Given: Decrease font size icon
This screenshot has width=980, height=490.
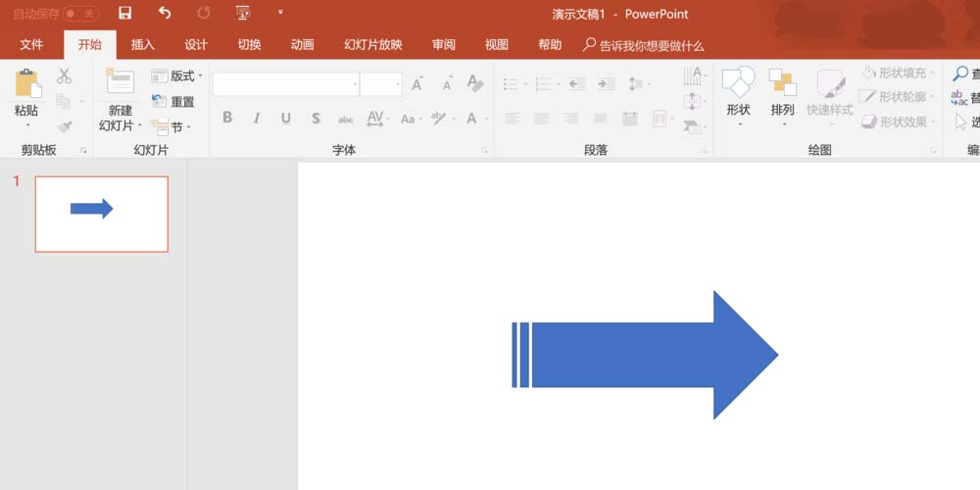Looking at the screenshot, I should pos(448,83).
